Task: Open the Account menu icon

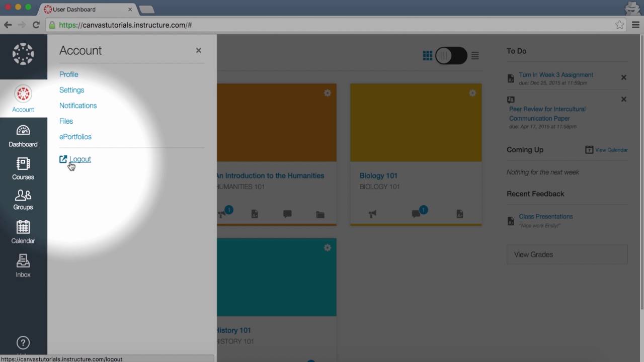Action: 23,94
